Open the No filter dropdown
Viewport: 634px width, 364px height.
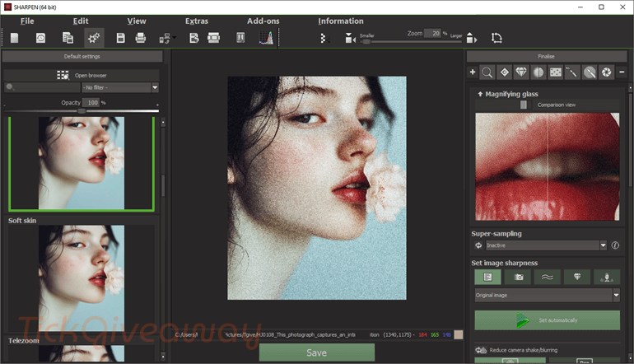coord(120,87)
